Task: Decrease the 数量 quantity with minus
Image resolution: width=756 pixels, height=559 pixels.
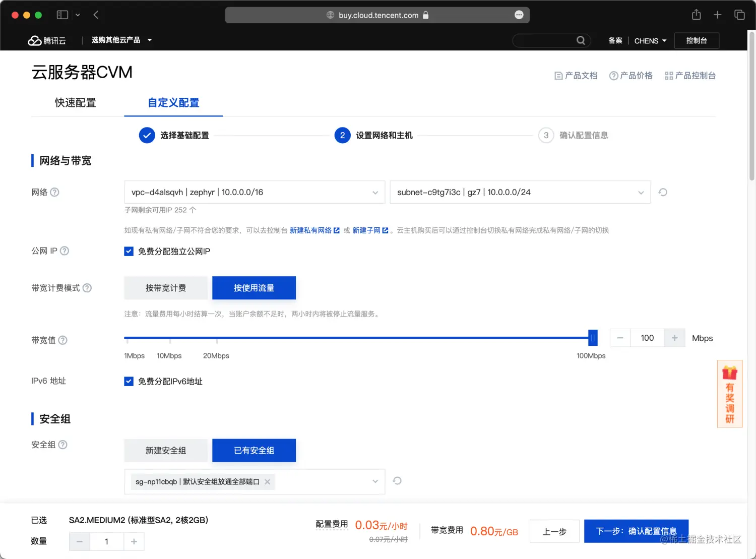Action: tap(80, 541)
